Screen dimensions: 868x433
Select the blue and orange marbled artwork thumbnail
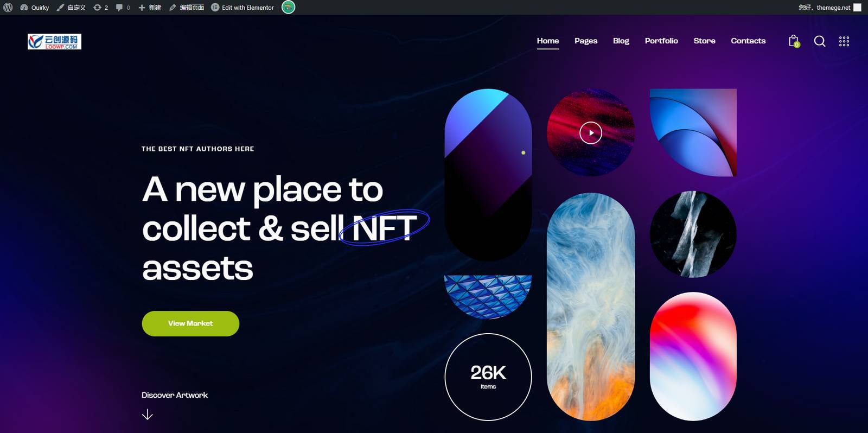coord(591,307)
